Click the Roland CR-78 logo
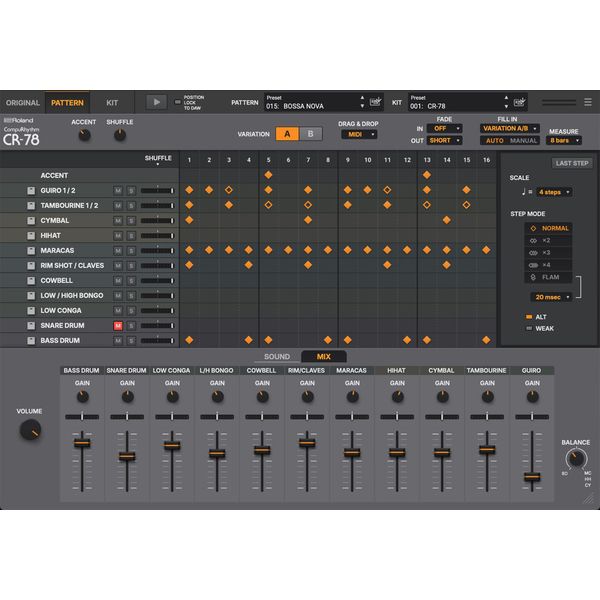600x600 pixels. 21,132
